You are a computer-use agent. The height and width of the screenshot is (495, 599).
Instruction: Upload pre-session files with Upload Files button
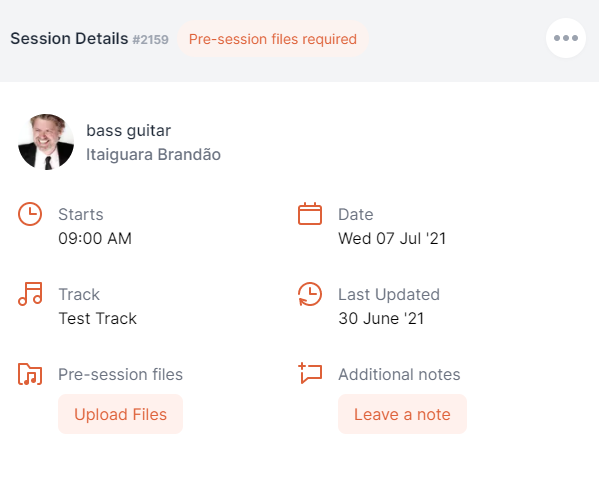coord(120,414)
